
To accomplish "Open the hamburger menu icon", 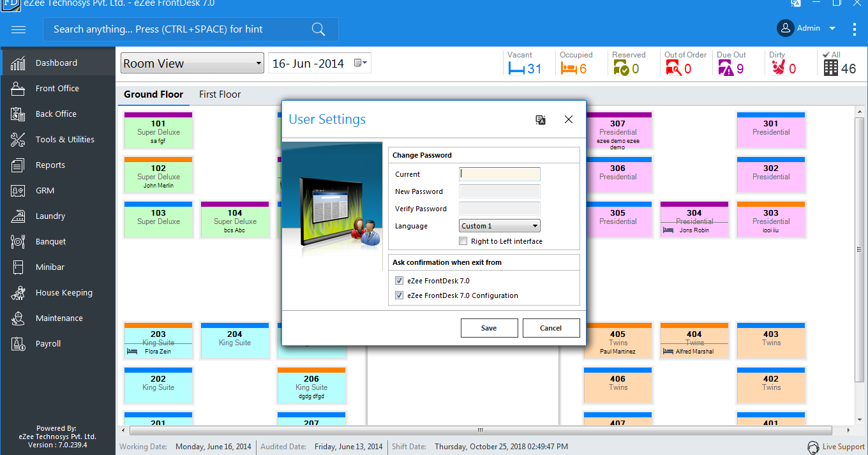I will (x=19, y=29).
